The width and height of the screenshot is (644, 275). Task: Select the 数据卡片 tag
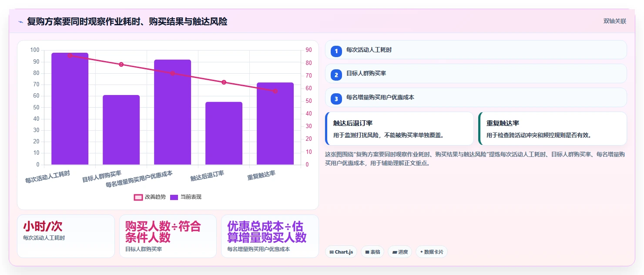[431, 252]
